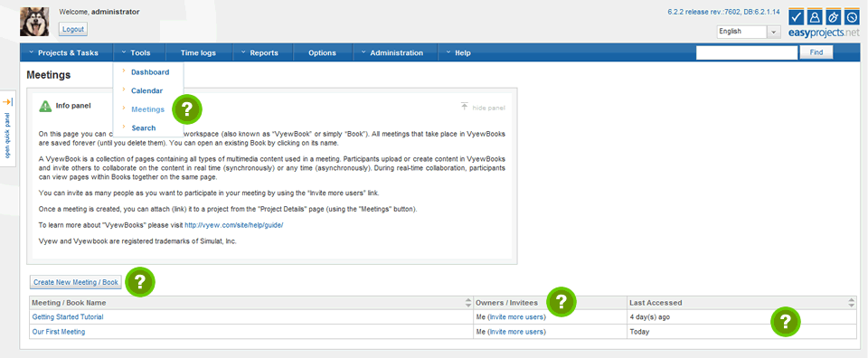Choose Search from the Tools submenu

tap(144, 127)
